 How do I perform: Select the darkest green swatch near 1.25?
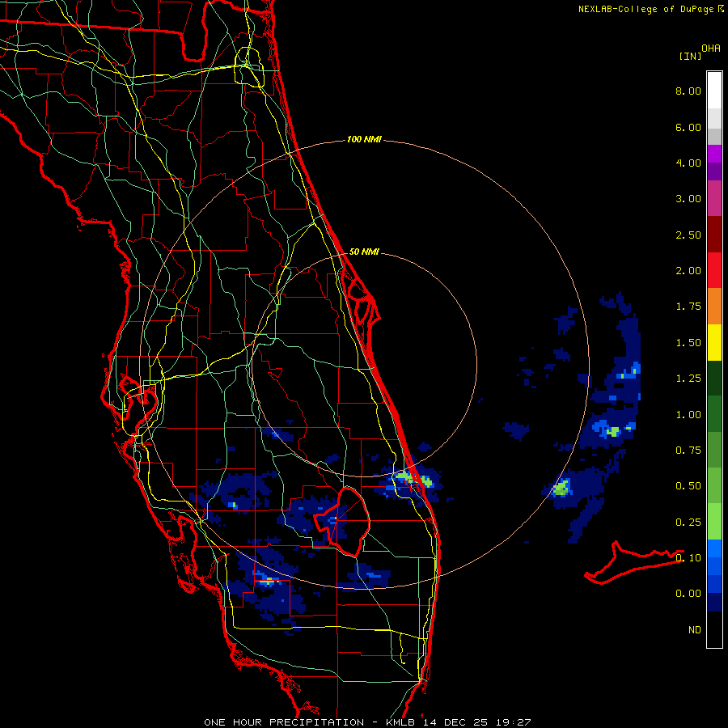(x=714, y=378)
